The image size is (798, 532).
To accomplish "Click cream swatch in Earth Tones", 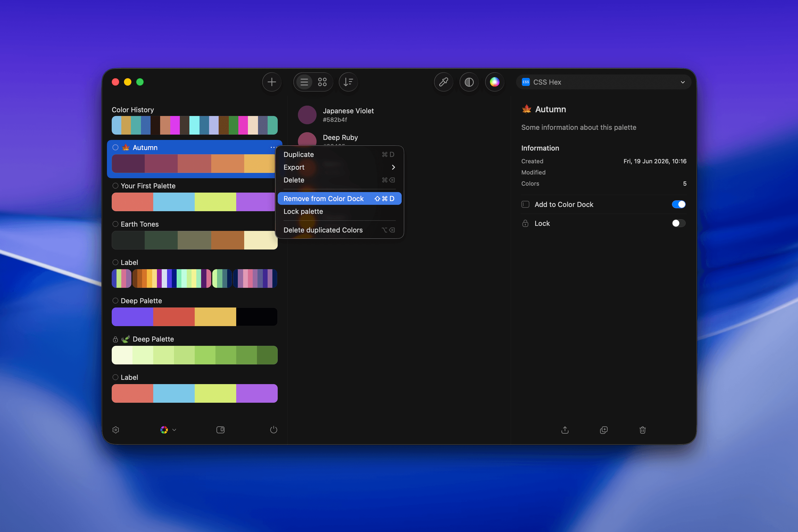I will click(261, 240).
